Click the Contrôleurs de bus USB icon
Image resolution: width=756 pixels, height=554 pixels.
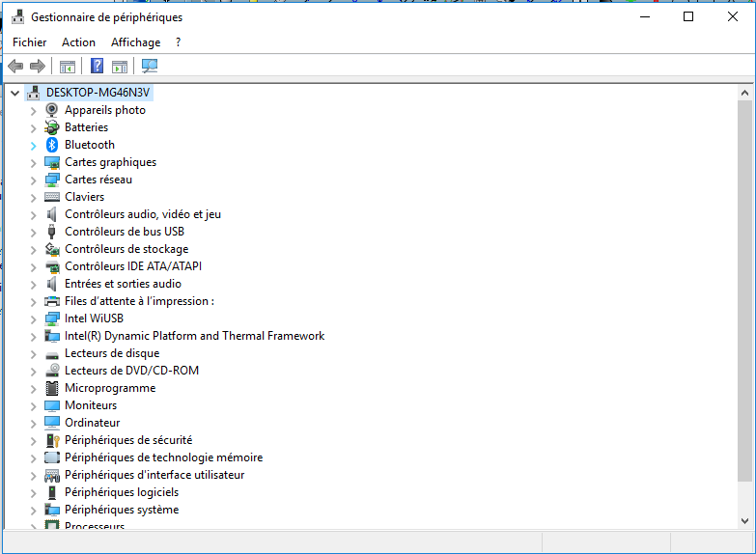tap(51, 232)
